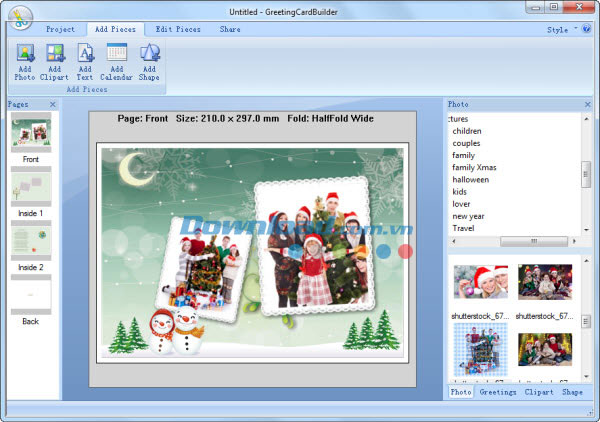
Task: Switch to the Project ribbon tab
Action: click(60, 30)
